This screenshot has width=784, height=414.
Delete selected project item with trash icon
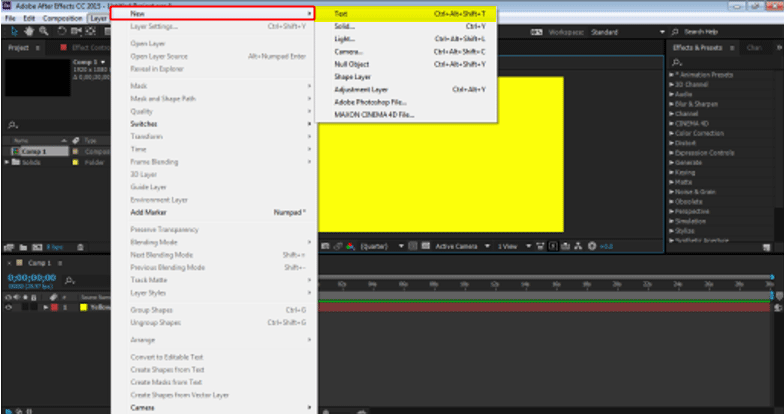(80, 247)
